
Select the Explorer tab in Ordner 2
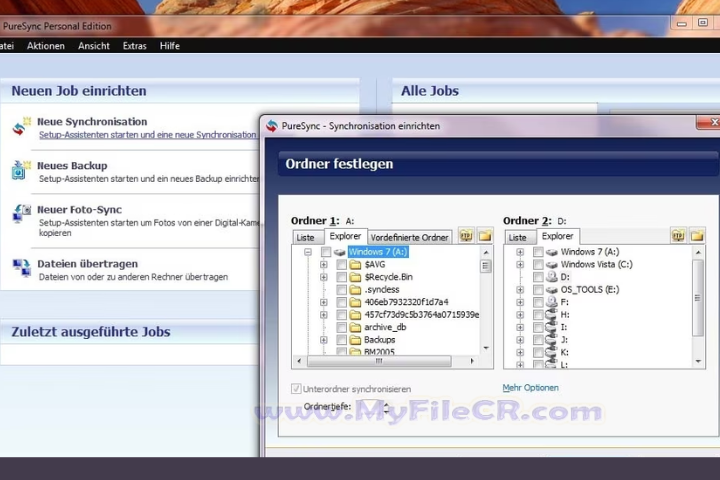click(x=557, y=236)
